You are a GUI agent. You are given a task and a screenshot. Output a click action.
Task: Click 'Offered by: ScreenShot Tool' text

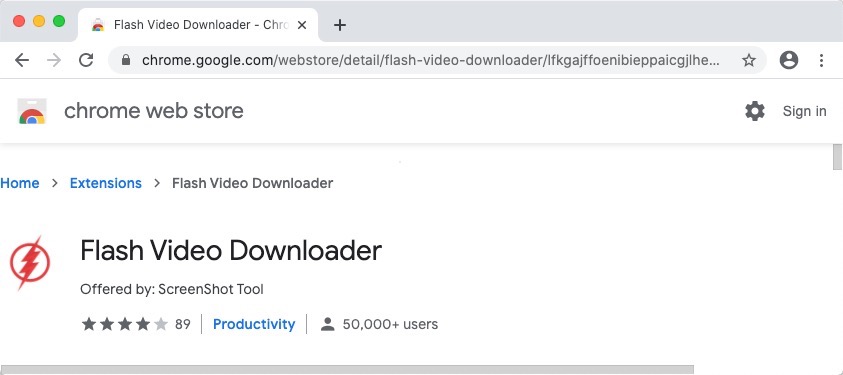pos(172,290)
